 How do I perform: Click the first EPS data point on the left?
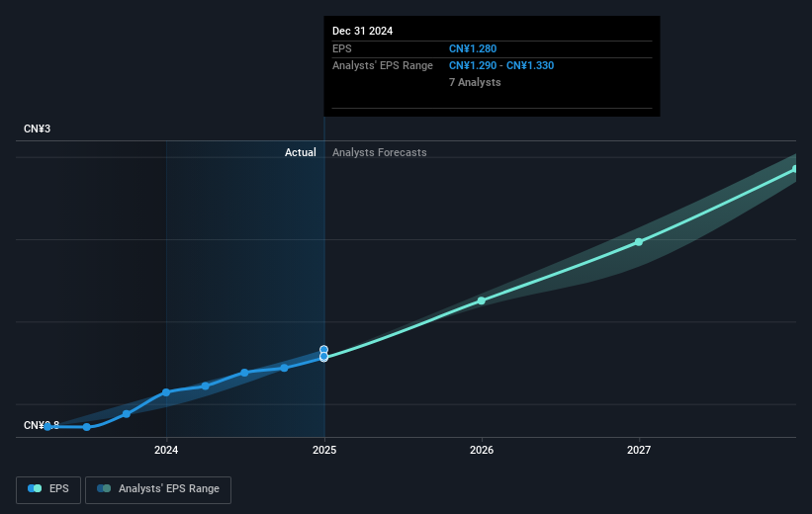47,427
